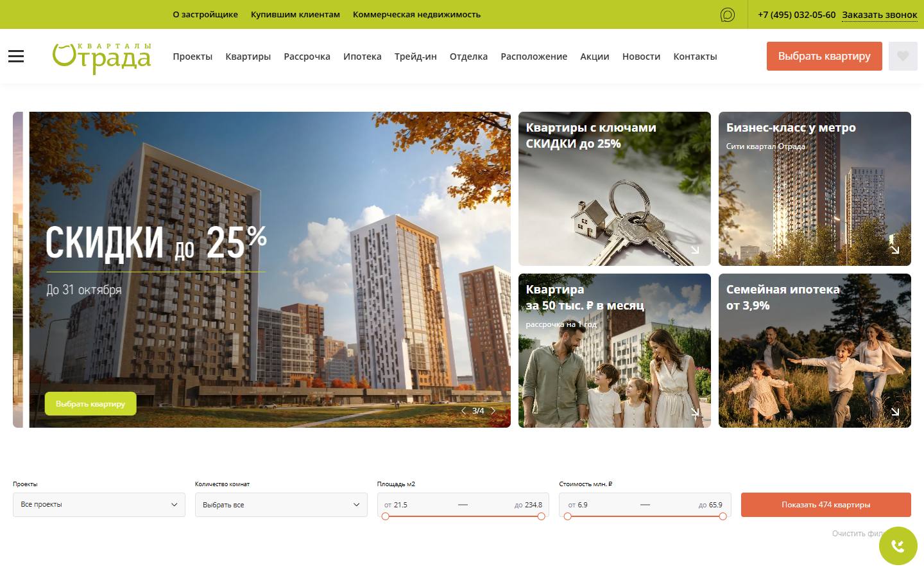The image size is (924, 578).
Task: Open the Проекты menu item
Action: click(193, 57)
